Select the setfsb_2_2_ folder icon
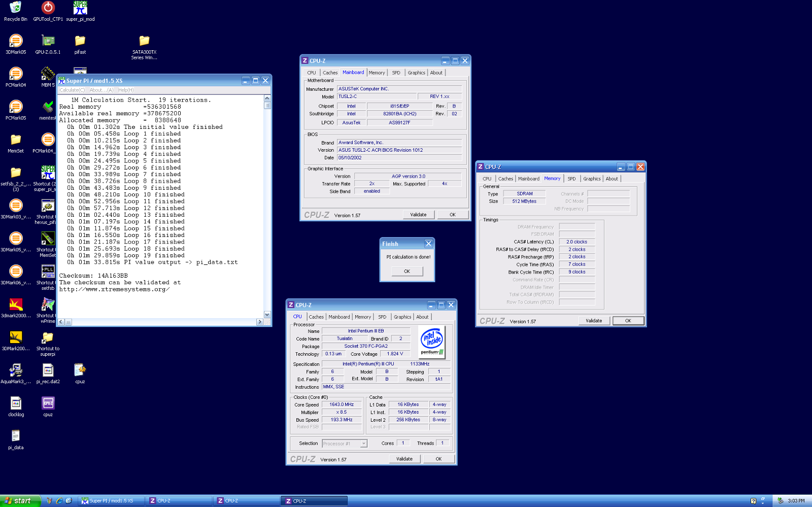Image resolution: width=812 pixels, height=507 pixels. click(x=16, y=179)
